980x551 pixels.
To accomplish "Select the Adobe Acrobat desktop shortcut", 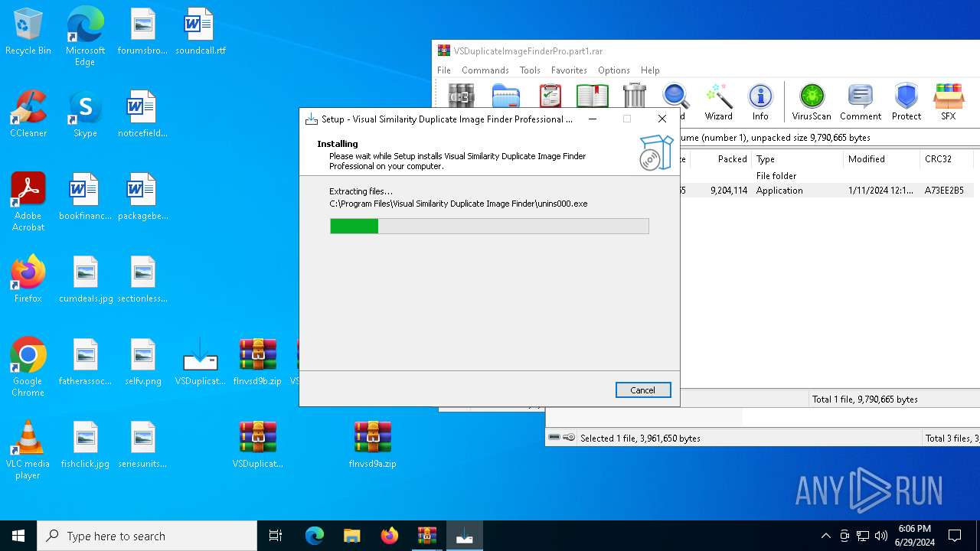I will [x=28, y=202].
